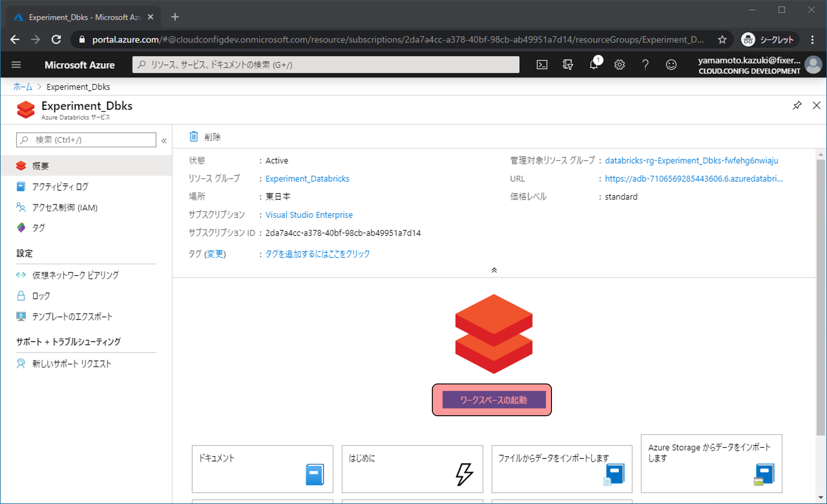Click scrollbar down arrow in content pane
The height and width of the screenshot is (504, 827).
point(820,497)
